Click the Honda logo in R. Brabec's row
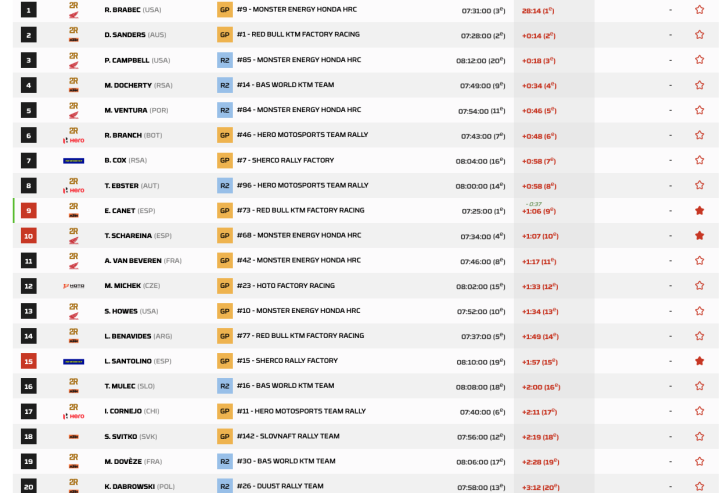Viewport: 720px width, 493px height. (x=73, y=10)
